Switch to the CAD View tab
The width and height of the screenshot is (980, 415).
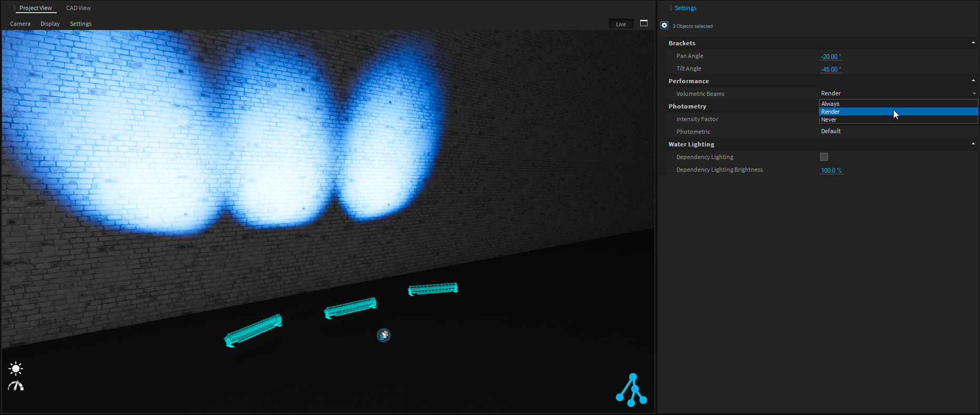78,8
